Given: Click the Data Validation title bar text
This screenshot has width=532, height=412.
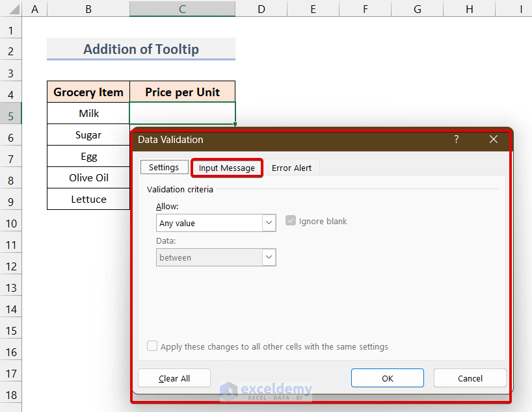Looking at the screenshot, I should pos(170,139).
